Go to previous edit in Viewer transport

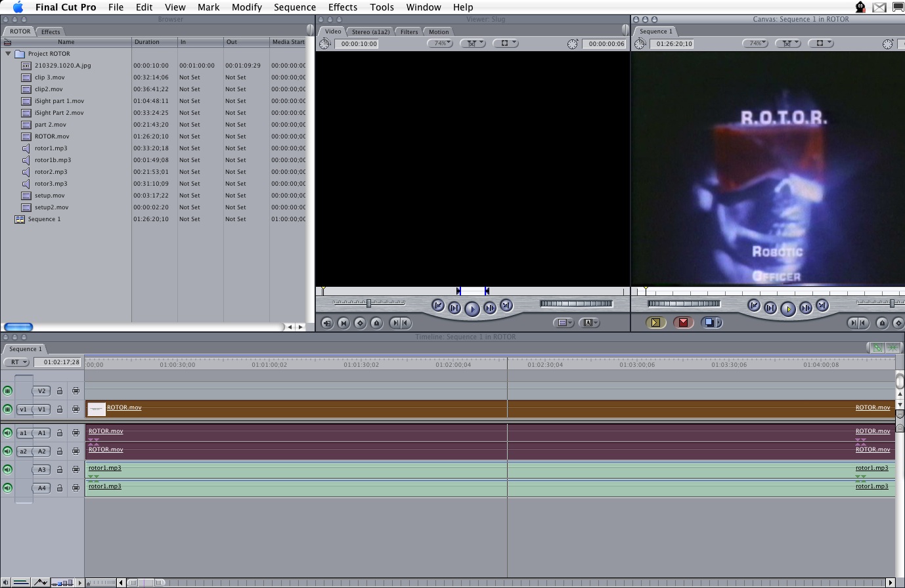(x=438, y=305)
